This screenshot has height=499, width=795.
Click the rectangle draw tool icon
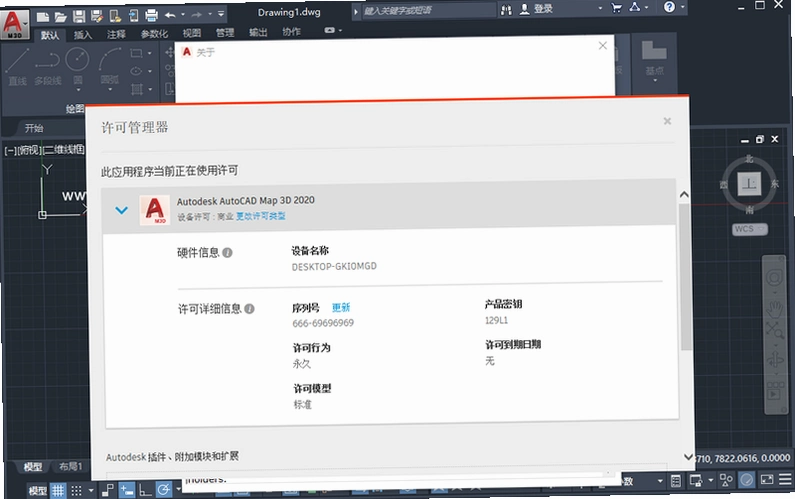pyautogui.click(x=136, y=53)
